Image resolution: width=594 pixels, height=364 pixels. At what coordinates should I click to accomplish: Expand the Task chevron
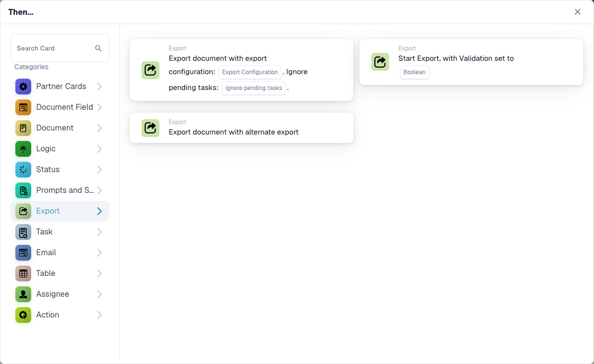tap(99, 232)
